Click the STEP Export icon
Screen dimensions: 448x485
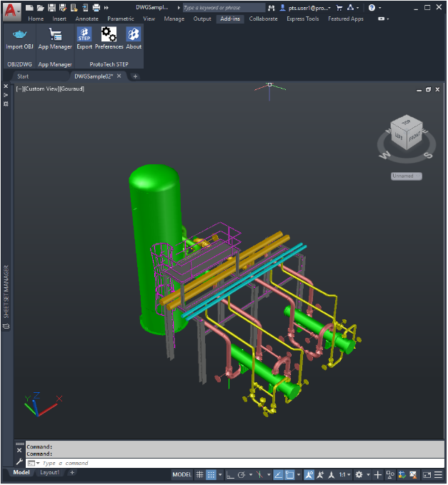point(84,34)
